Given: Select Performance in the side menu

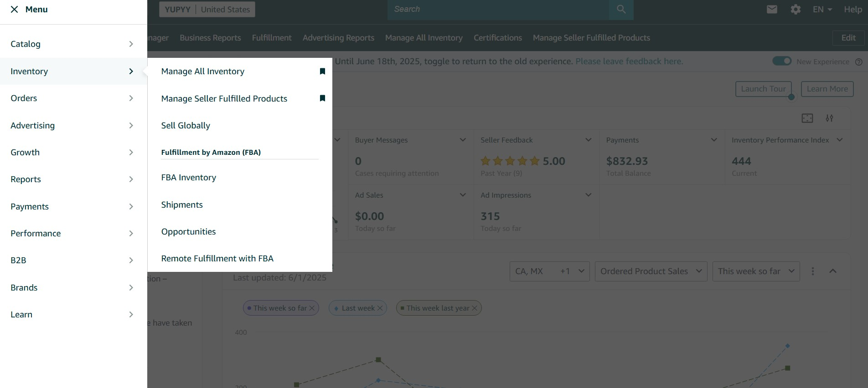Looking at the screenshot, I should click(x=73, y=233).
